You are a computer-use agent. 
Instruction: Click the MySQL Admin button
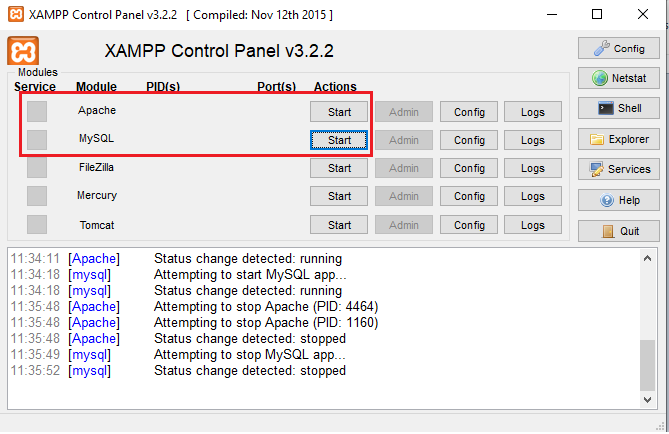(x=404, y=140)
